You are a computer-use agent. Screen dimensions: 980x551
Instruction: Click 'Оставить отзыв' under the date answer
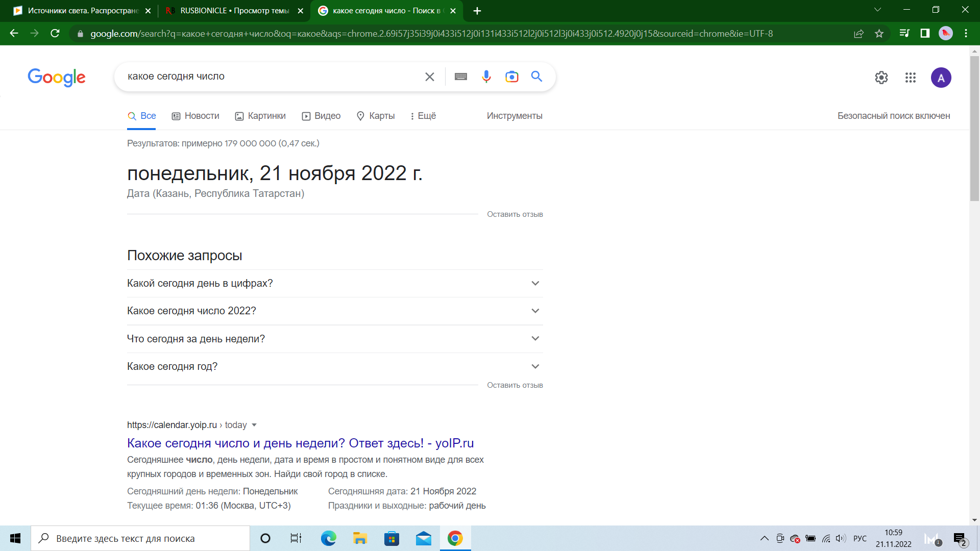pyautogui.click(x=514, y=214)
